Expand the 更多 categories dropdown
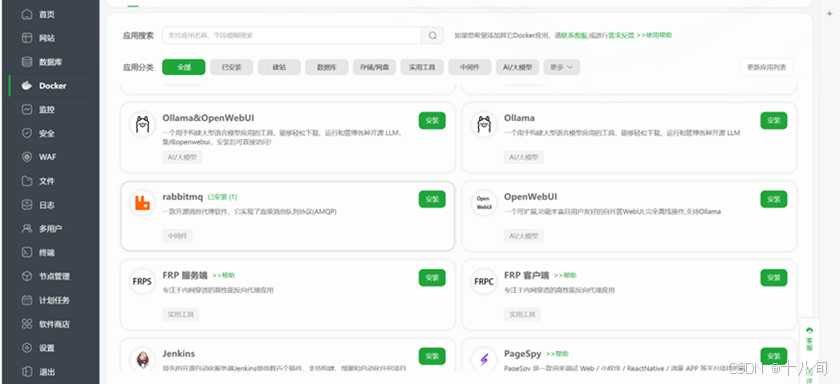This screenshot has width=840, height=384. (x=561, y=67)
